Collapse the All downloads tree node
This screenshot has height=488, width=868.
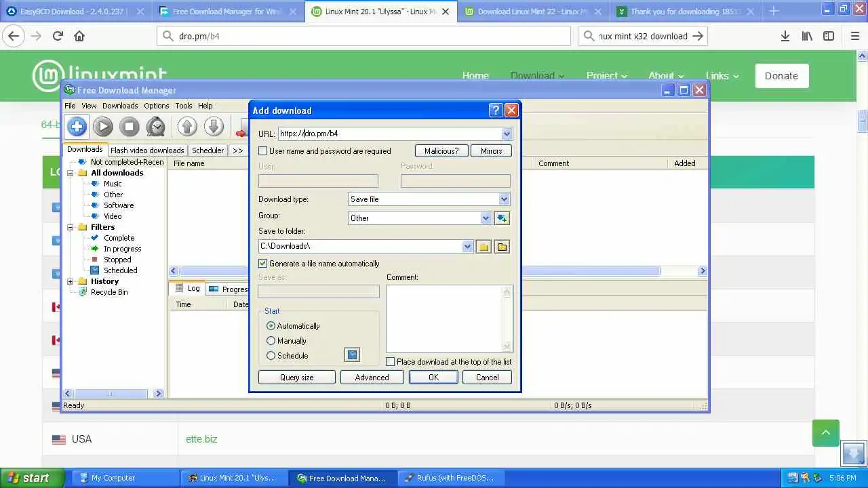[71, 173]
